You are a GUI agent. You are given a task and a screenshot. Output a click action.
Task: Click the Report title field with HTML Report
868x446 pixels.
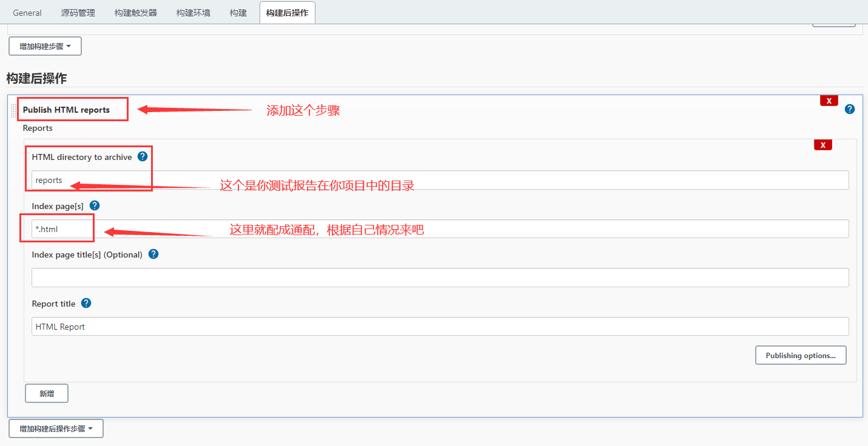tap(440, 327)
